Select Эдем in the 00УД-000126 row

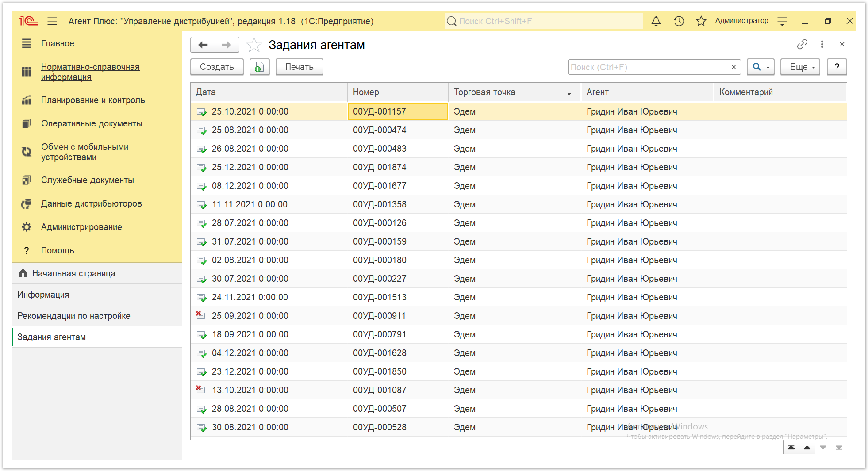coord(465,223)
